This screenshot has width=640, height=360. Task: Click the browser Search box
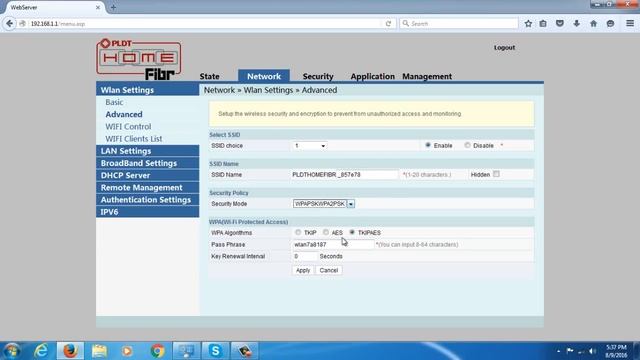pyautogui.click(x=459, y=24)
